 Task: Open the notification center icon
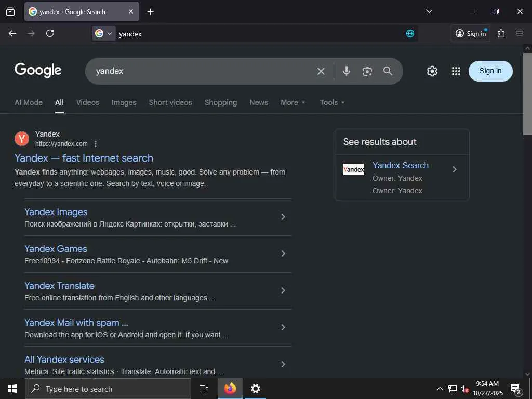[516, 389]
